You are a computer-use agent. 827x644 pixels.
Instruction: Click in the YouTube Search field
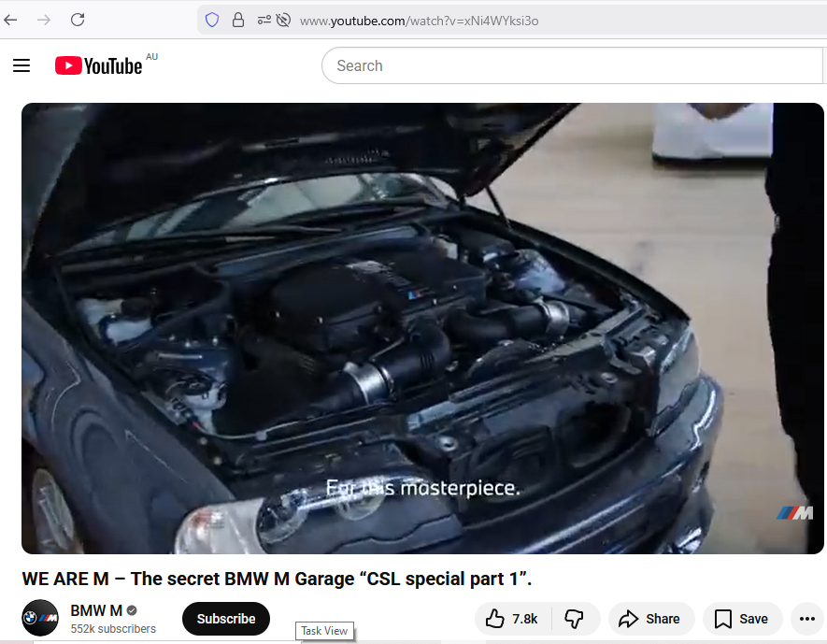570,65
